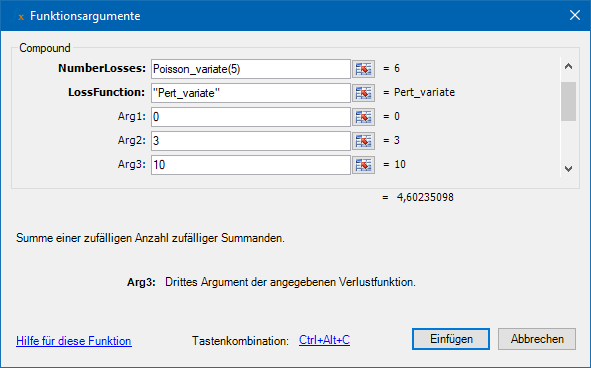Click the fx icon in the title bar
Image resolution: width=591 pixels, height=368 pixels.
tap(18, 16)
